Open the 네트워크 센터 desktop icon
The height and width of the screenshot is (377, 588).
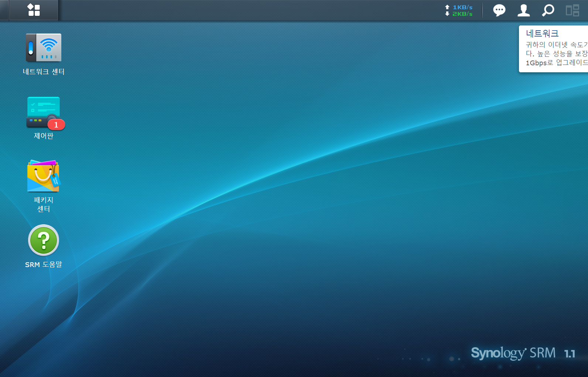44,48
